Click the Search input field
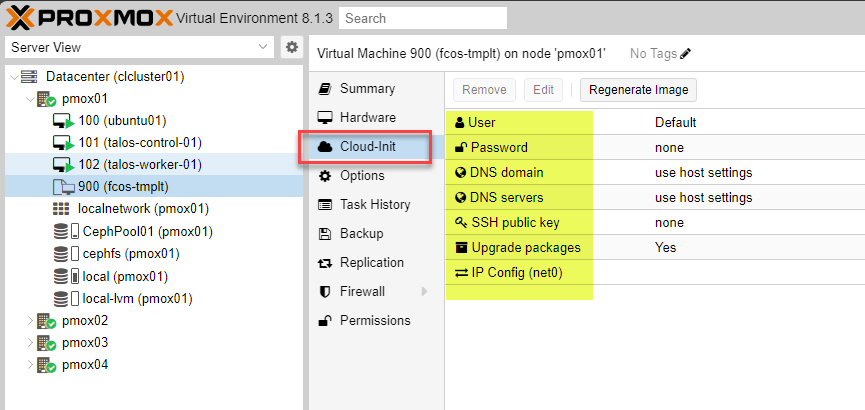The height and width of the screenshot is (410, 865). pos(422,18)
